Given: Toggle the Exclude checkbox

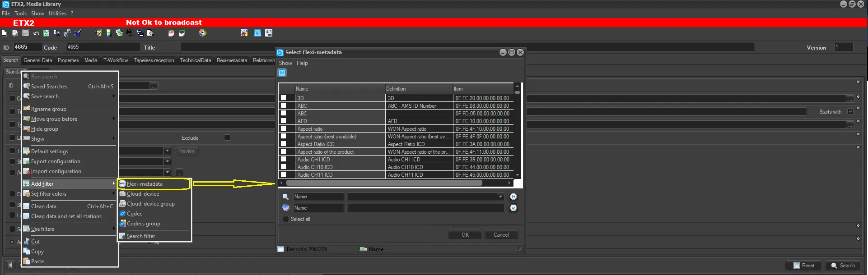Looking at the screenshot, I should [x=227, y=138].
